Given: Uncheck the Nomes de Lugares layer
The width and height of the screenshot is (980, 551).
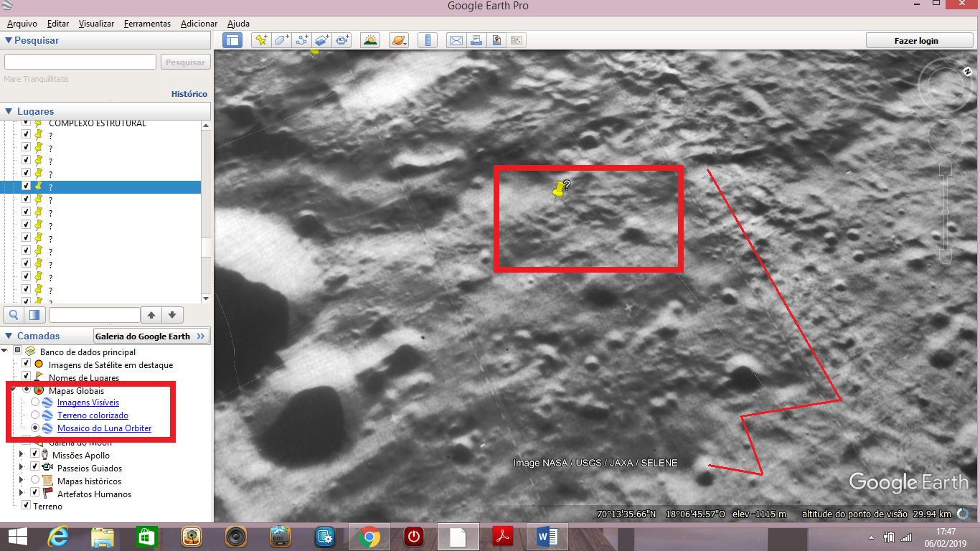Looking at the screenshot, I should [27, 377].
